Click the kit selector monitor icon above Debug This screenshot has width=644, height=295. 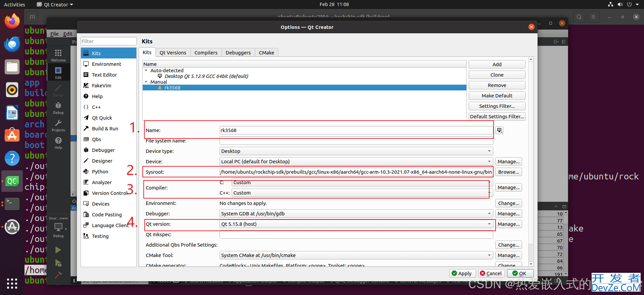(58, 227)
